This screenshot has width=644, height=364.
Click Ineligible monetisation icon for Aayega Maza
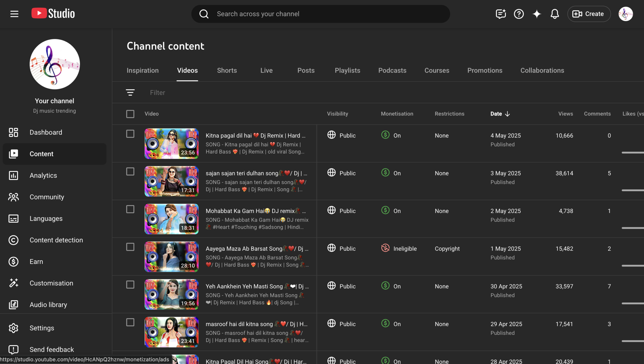point(385,248)
